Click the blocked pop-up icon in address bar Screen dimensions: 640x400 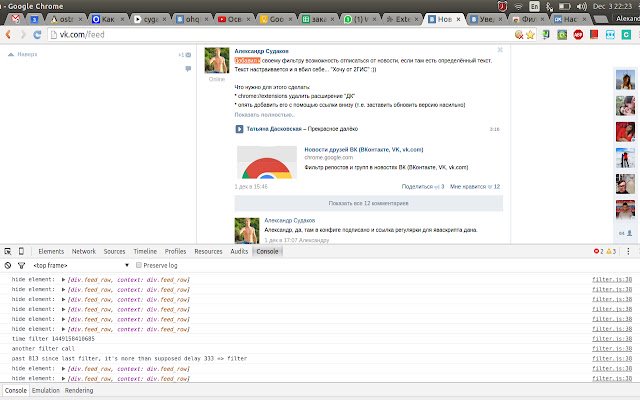(x=519, y=35)
